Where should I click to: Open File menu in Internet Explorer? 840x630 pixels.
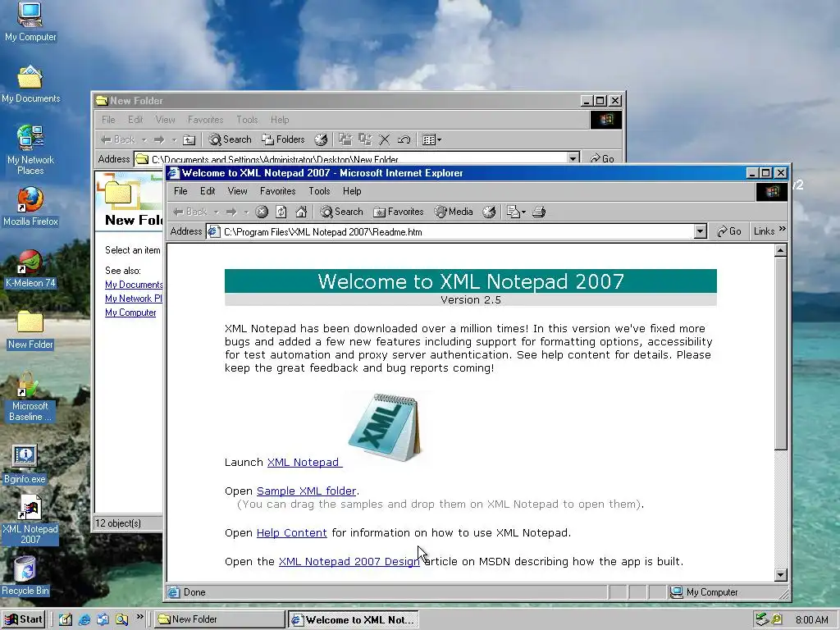pos(180,191)
